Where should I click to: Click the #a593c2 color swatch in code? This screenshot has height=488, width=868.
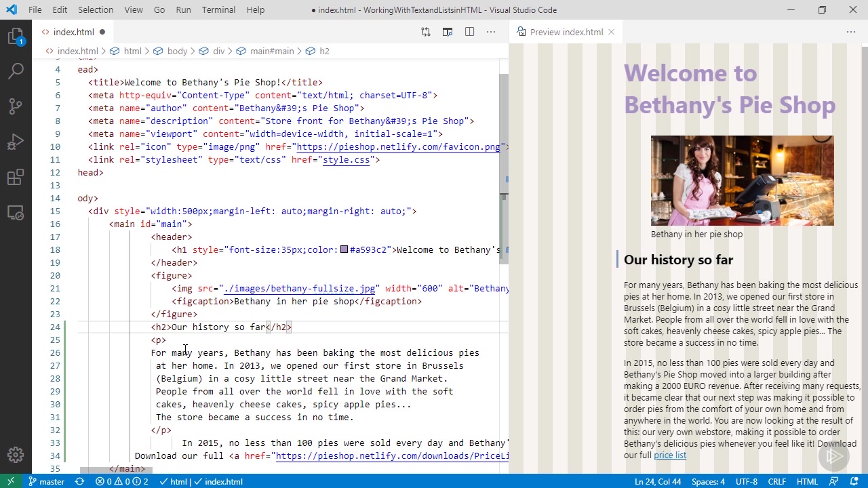pos(344,250)
